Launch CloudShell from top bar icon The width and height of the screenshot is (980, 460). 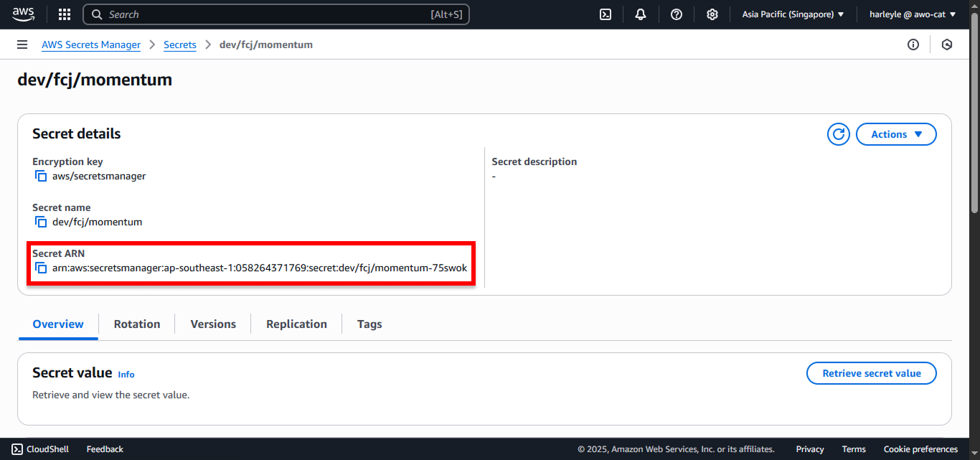[606, 14]
